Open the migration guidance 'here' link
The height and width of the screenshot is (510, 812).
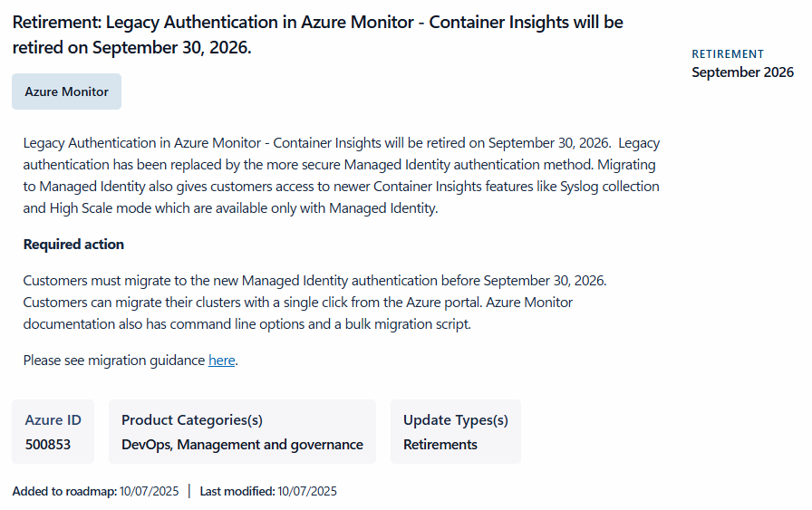click(x=222, y=361)
